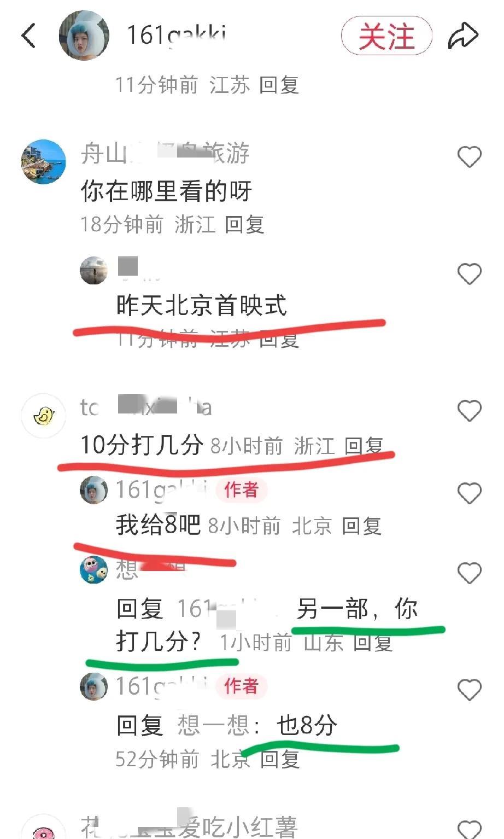Open the yellow duck avatar profile
Viewport: 504px width, 839px height.
(x=43, y=416)
